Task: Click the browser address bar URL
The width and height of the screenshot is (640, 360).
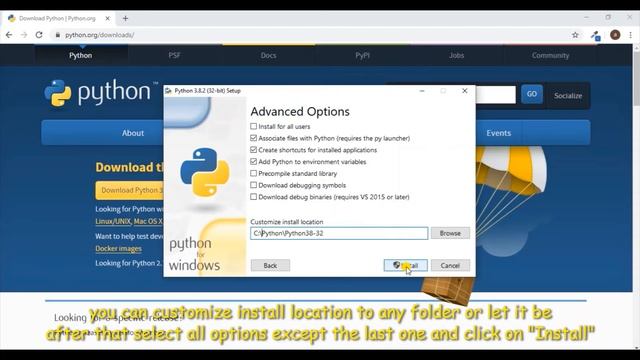Action: [x=100, y=35]
